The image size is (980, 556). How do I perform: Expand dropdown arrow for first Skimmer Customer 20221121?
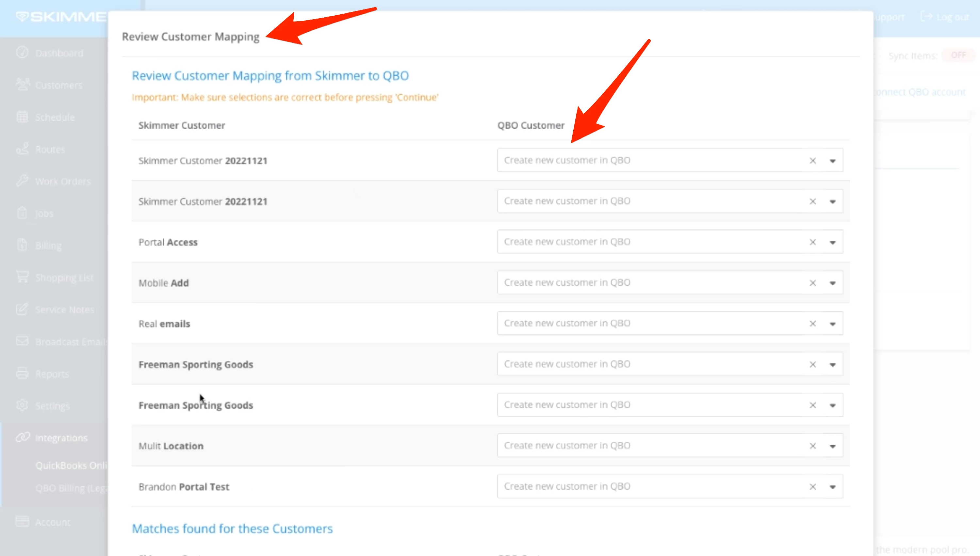click(833, 161)
